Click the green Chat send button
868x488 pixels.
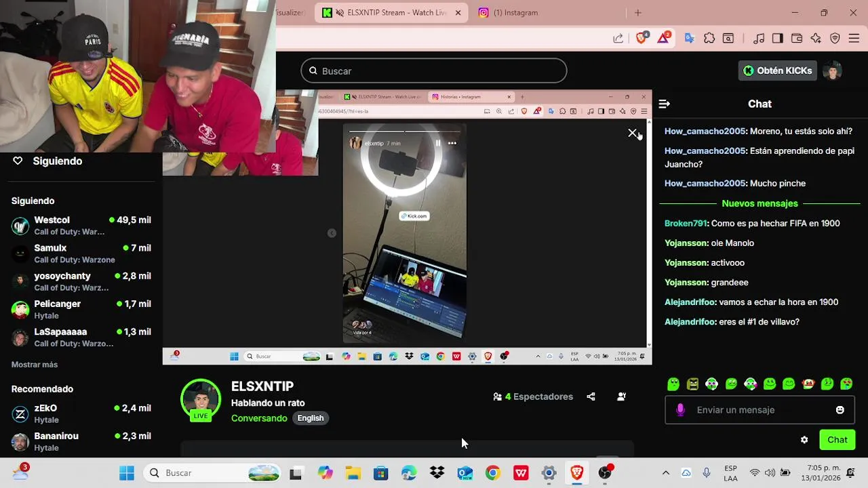[837, 440]
